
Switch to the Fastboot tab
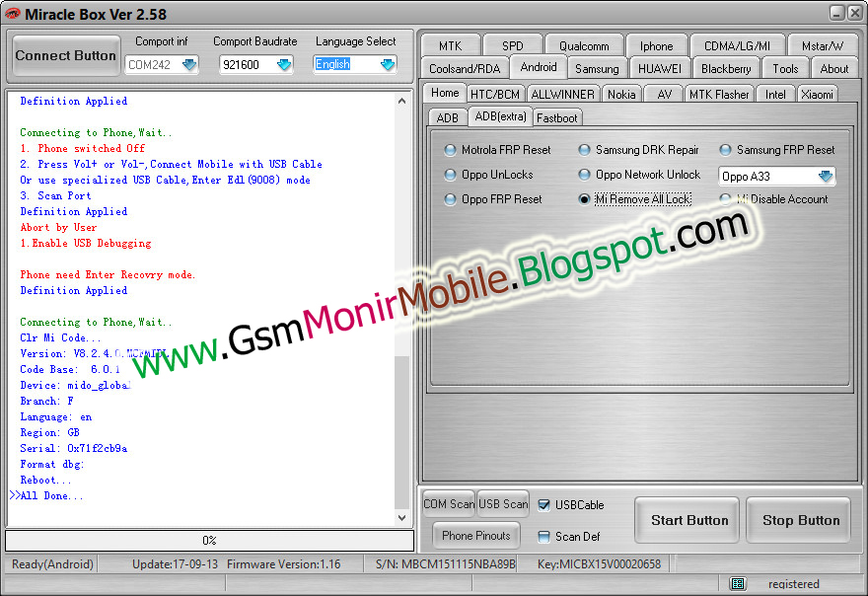[x=557, y=118]
